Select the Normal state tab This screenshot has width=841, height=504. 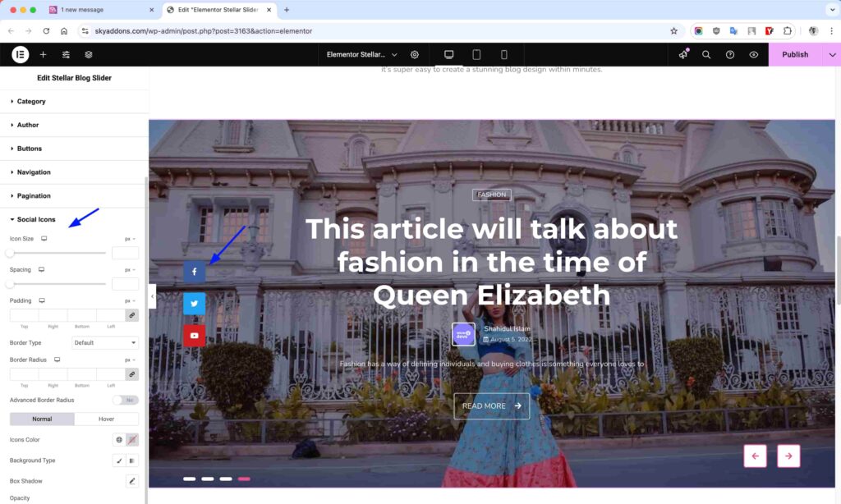[x=42, y=419]
